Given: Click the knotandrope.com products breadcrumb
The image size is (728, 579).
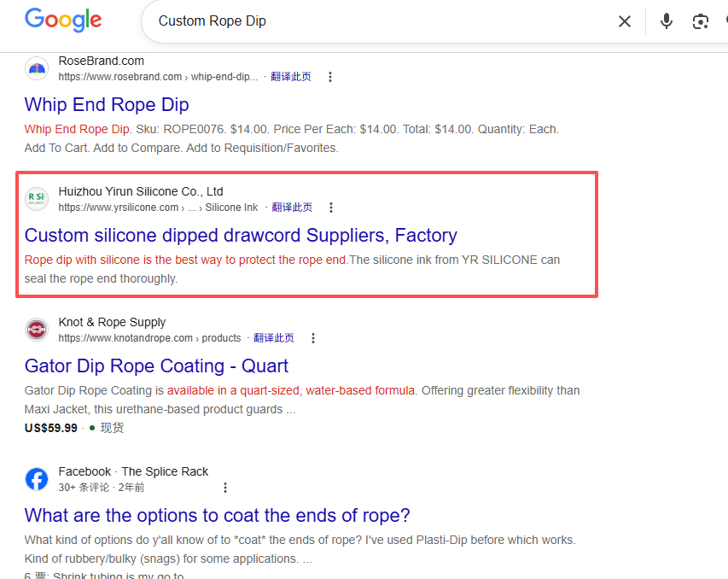Looking at the screenshot, I should pos(149,338).
